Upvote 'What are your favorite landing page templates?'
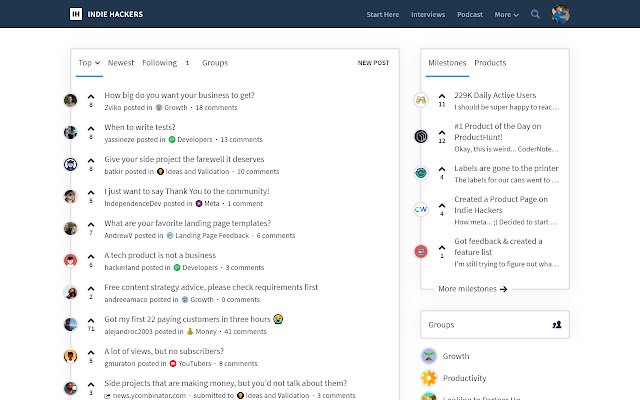Viewport: 640px width, 400px height. point(91,224)
